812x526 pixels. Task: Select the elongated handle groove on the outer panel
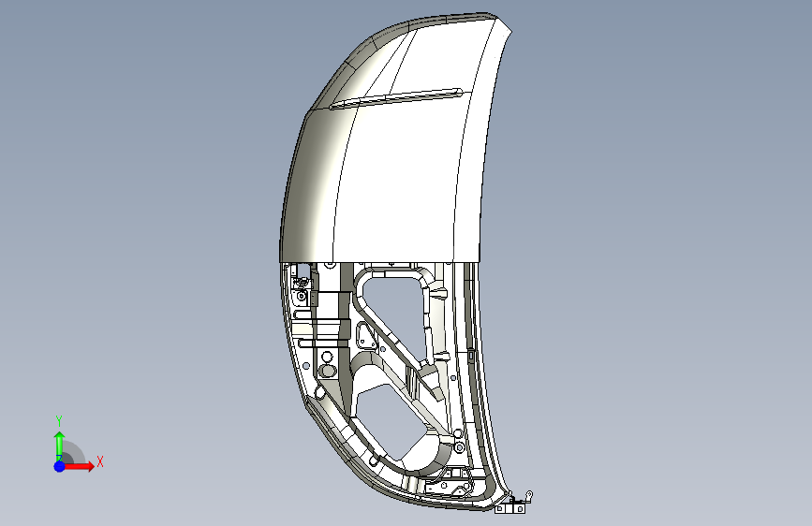coord(396,98)
